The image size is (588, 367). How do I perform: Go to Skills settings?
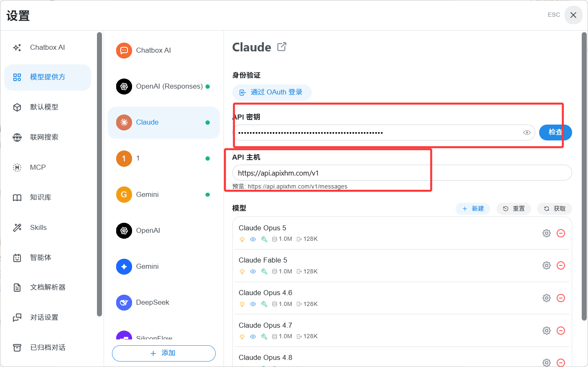(x=48, y=228)
